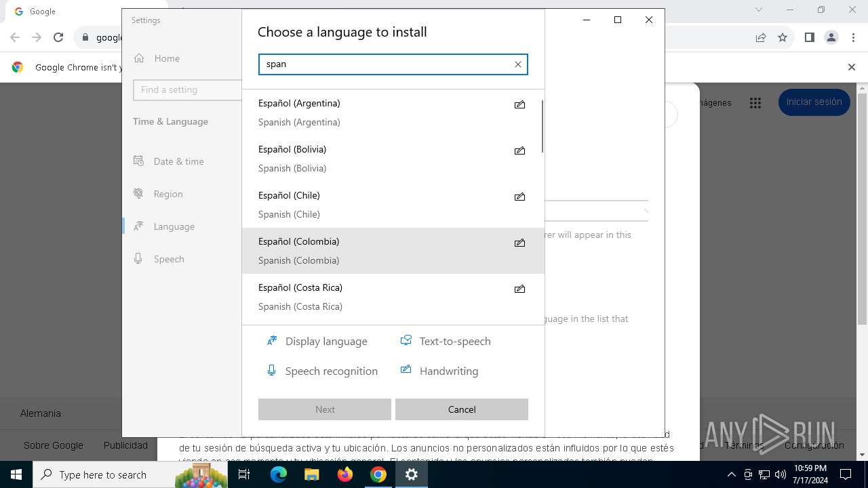Open the Region settings page
Viewport: 868px width, 488px height.
coord(182,194)
